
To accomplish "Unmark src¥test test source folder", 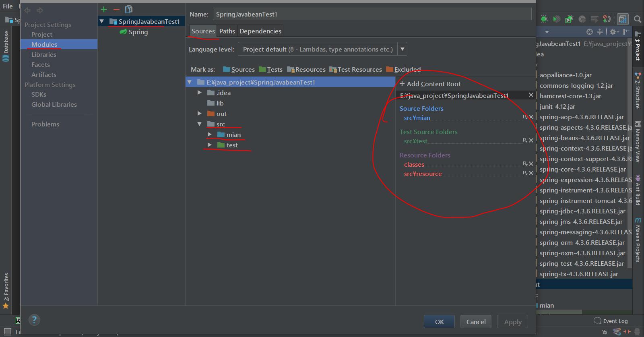I will 531,141.
